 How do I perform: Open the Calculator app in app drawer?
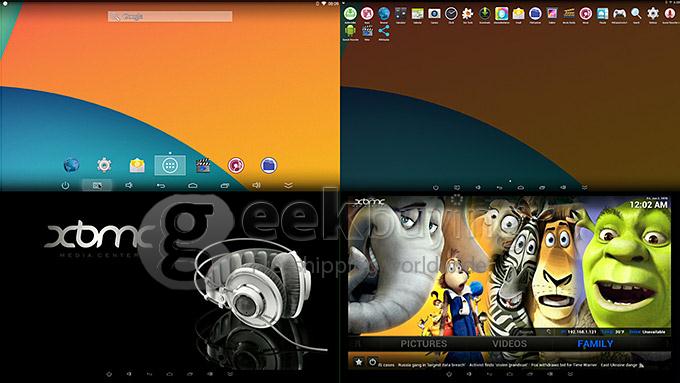click(x=401, y=14)
